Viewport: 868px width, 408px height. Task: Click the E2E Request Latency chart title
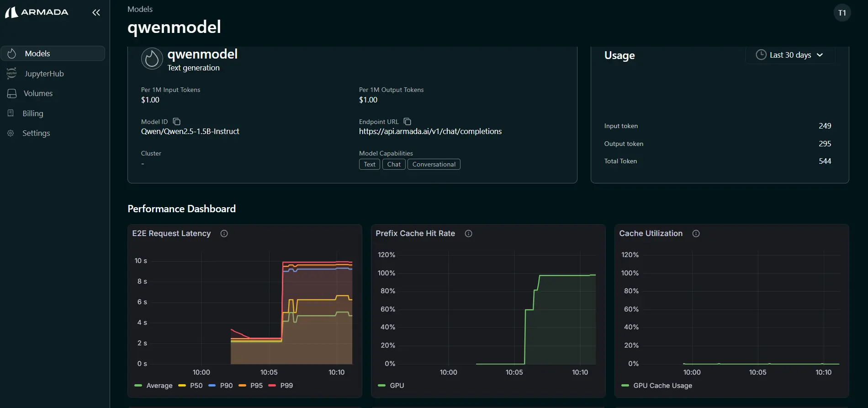[171, 233]
